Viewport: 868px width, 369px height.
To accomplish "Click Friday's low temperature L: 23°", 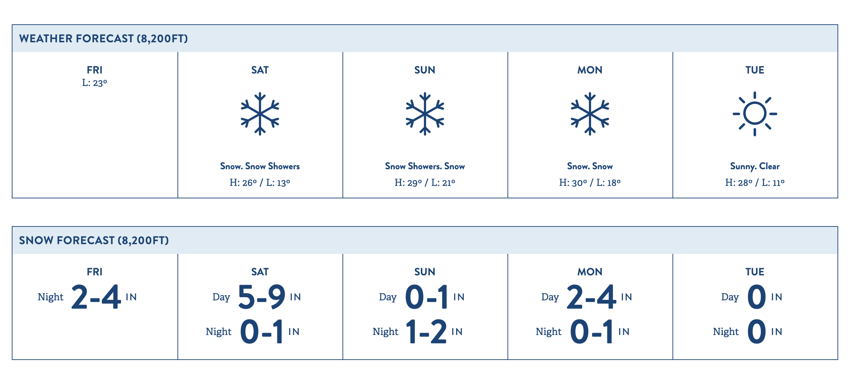I will tap(95, 83).
